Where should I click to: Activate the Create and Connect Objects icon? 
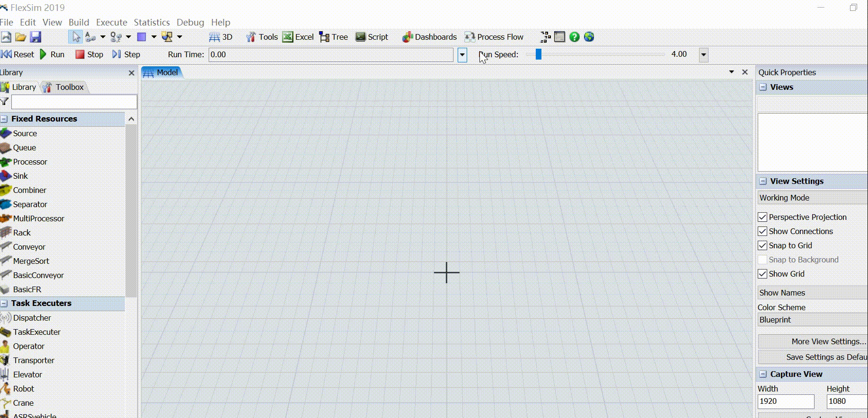click(x=167, y=37)
